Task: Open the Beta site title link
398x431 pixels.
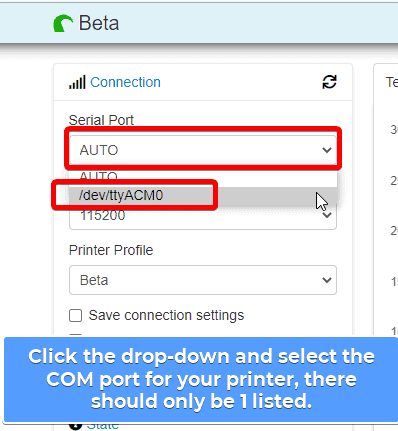Action: pos(99,23)
